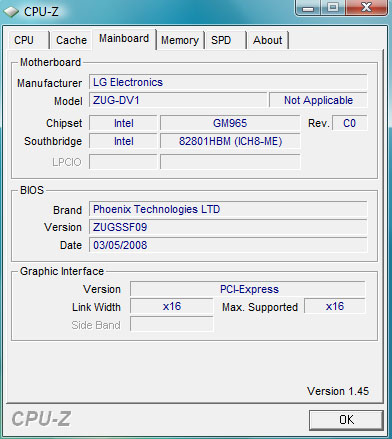Viewport: 392px width, 439px height.
Task: Close the CPU-Z window
Action: pyautogui.click(x=366, y=7)
